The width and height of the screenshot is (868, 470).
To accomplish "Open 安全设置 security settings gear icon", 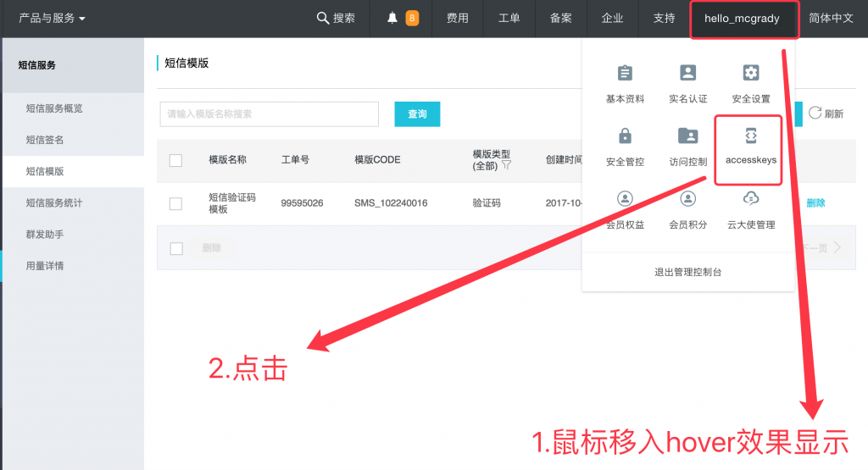I will [x=750, y=74].
